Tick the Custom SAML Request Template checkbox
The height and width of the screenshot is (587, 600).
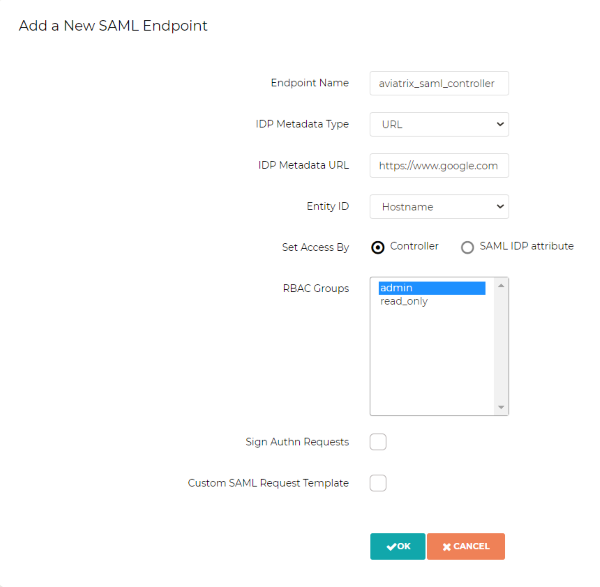[378, 483]
